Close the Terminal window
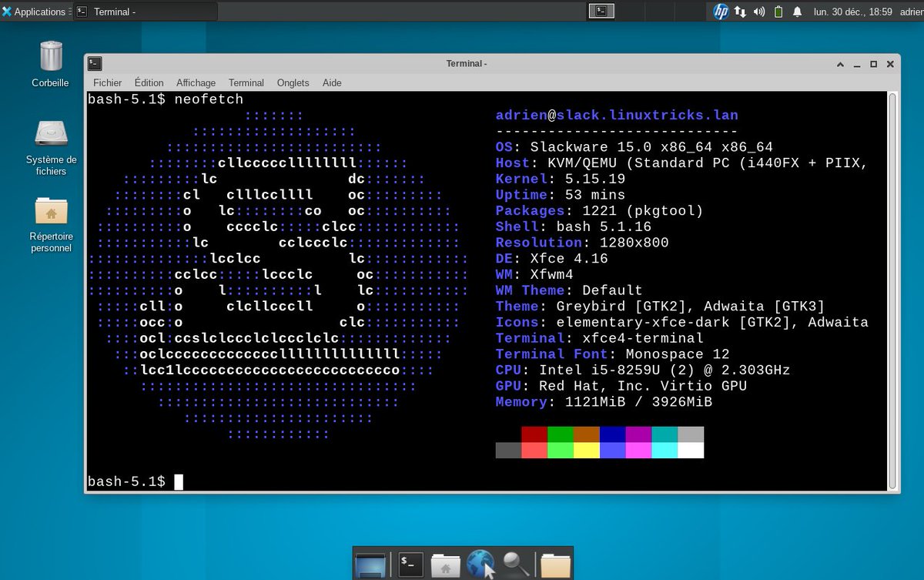Screen dimensions: 924x580 point(889,64)
